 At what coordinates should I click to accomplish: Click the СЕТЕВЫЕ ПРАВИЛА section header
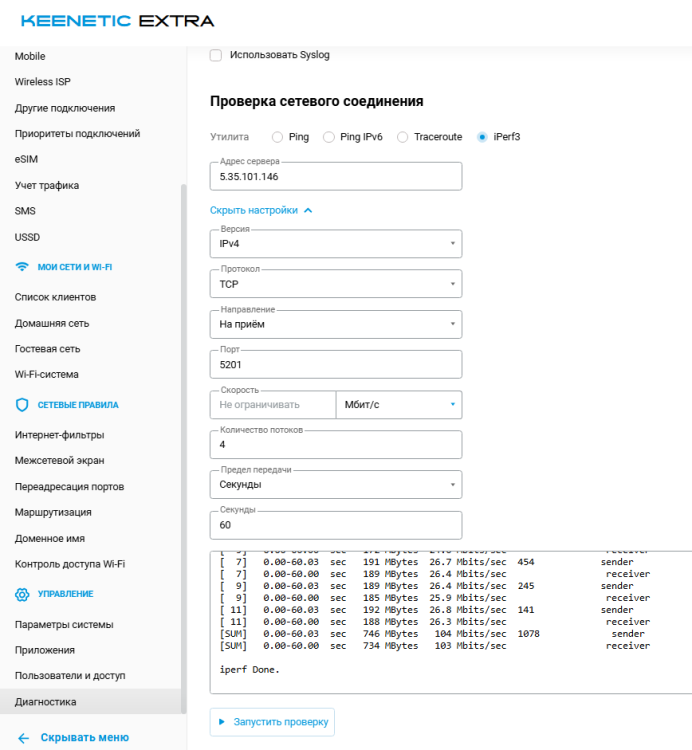(x=78, y=405)
